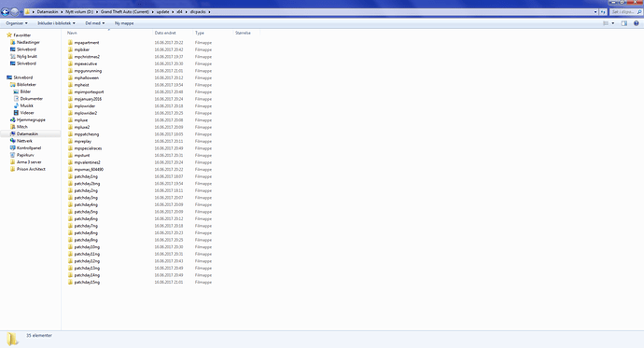
Task: Open recent pages dropdown beside Forward button
Action: (x=21, y=12)
